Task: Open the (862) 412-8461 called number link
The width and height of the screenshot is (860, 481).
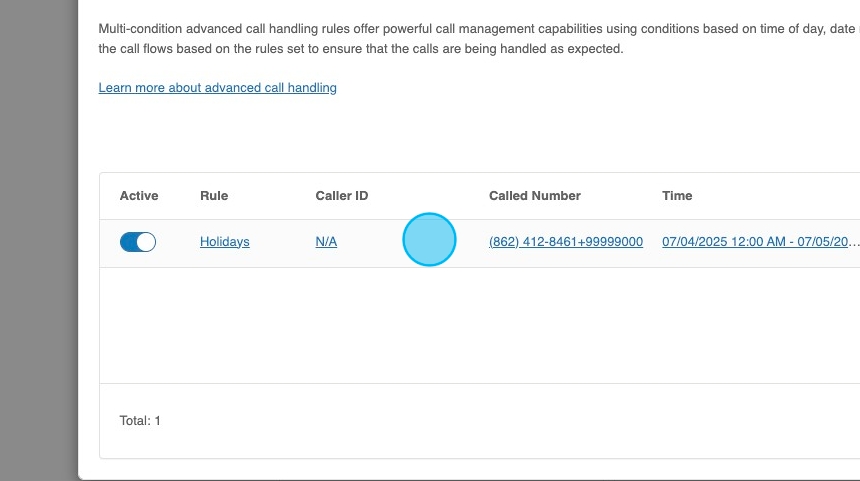Action: 565,242
